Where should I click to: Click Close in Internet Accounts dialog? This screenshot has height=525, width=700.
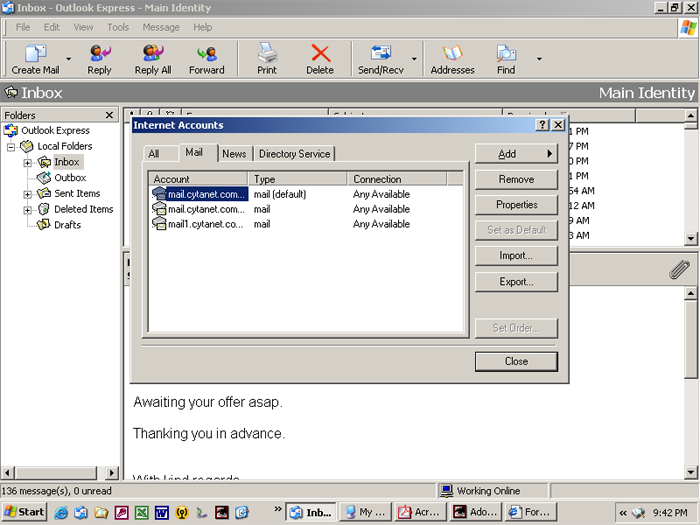[516, 362]
